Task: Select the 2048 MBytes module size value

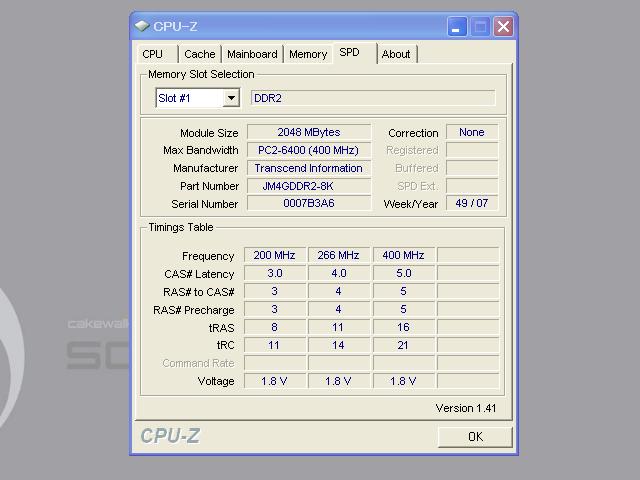Action: click(x=309, y=132)
